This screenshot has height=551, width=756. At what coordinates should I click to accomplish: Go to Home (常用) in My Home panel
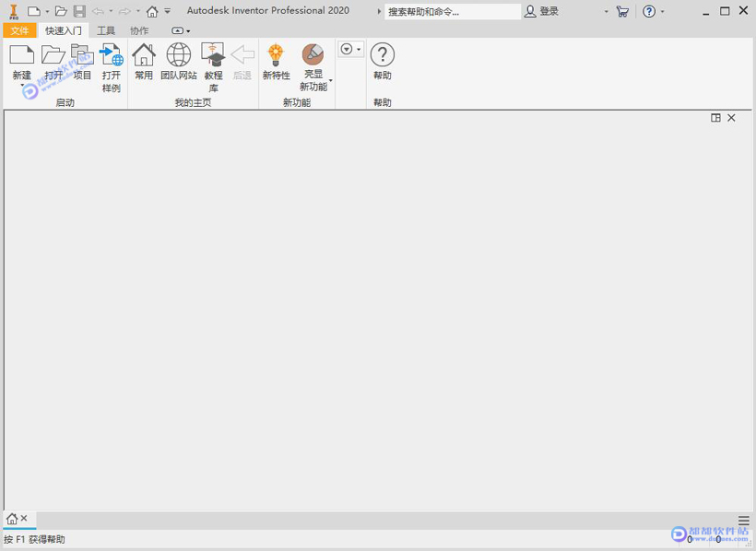coord(144,54)
